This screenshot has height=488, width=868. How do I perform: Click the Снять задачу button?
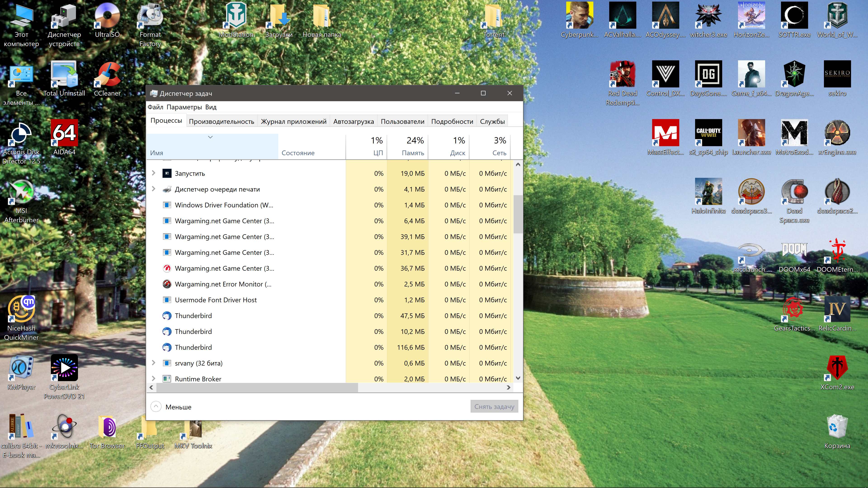(494, 406)
